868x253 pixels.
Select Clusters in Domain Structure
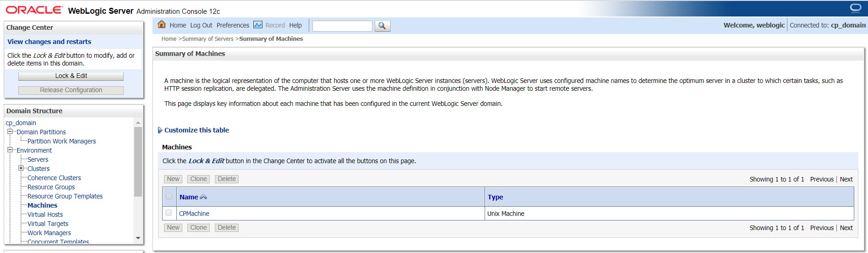pyautogui.click(x=38, y=169)
